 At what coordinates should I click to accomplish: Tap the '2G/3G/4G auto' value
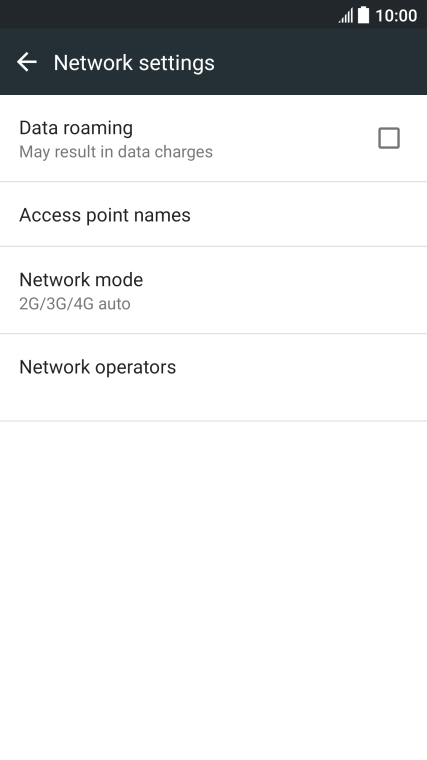[75, 304]
